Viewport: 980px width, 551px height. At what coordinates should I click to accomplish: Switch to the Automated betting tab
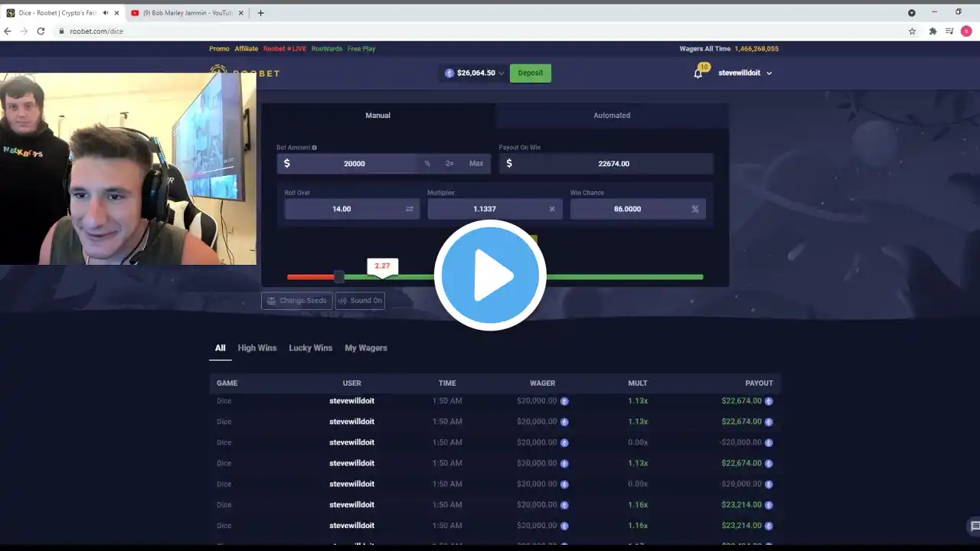(612, 116)
